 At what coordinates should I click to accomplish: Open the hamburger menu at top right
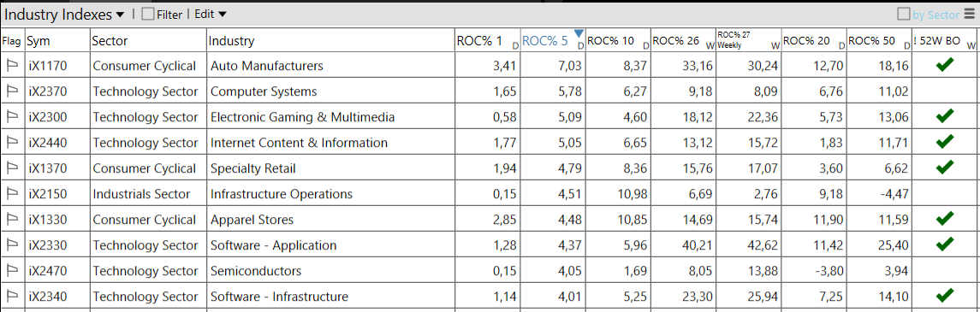(970, 14)
